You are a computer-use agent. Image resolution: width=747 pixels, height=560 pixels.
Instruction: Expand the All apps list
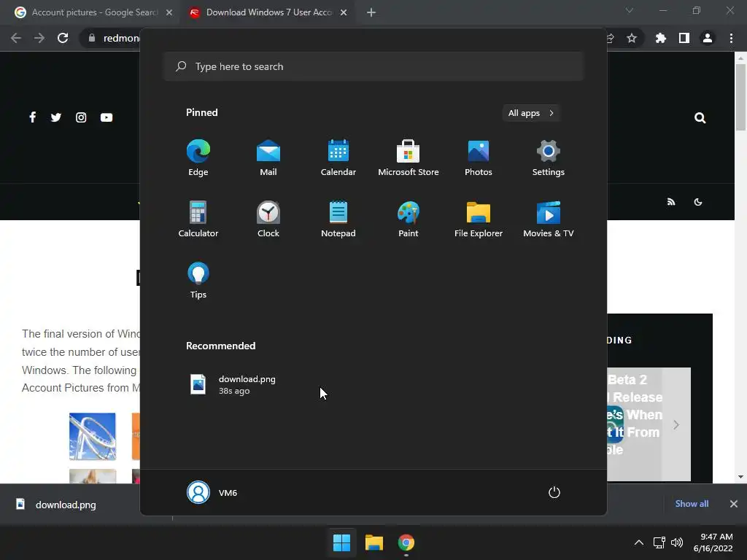click(x=531, y=113)
